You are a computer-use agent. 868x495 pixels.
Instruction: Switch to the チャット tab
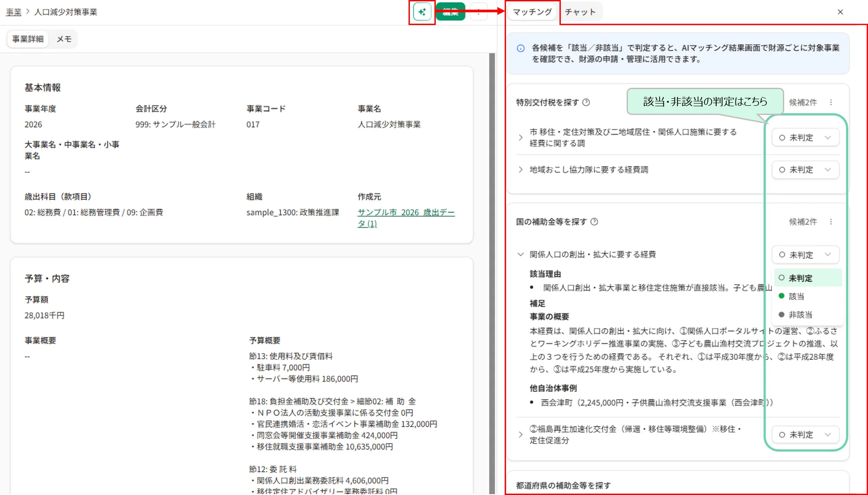(580, 12)
